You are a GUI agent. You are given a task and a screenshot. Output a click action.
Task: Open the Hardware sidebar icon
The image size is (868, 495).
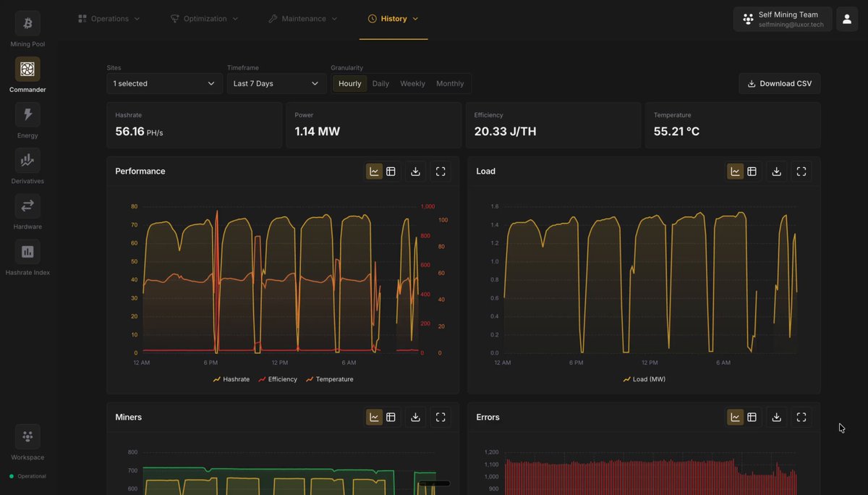tap(27, 206)
